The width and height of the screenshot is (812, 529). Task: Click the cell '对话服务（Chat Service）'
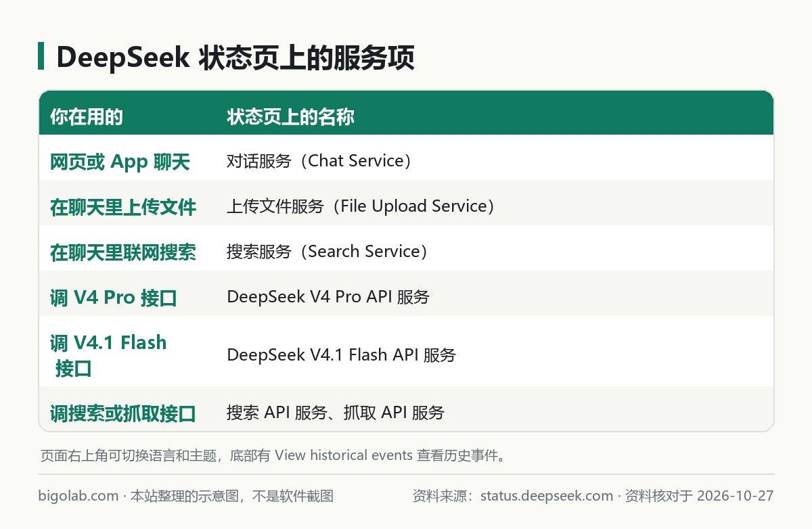point(319,161)
